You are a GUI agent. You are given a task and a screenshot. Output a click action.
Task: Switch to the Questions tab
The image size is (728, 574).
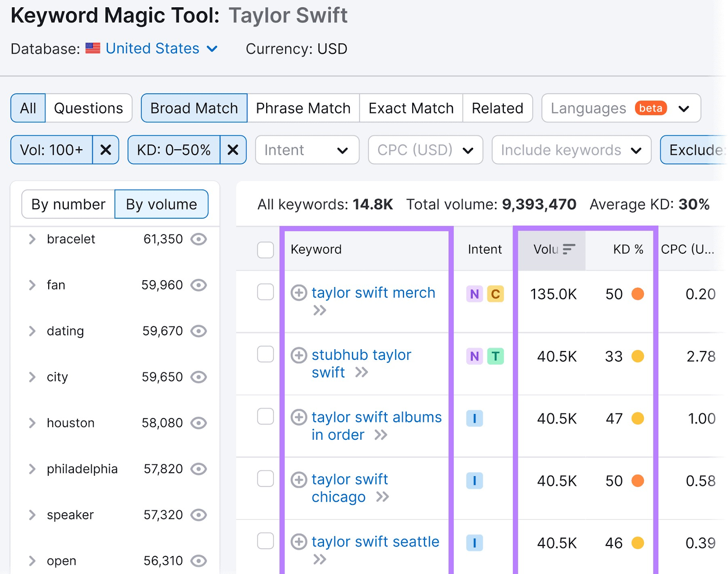(88, 108)
